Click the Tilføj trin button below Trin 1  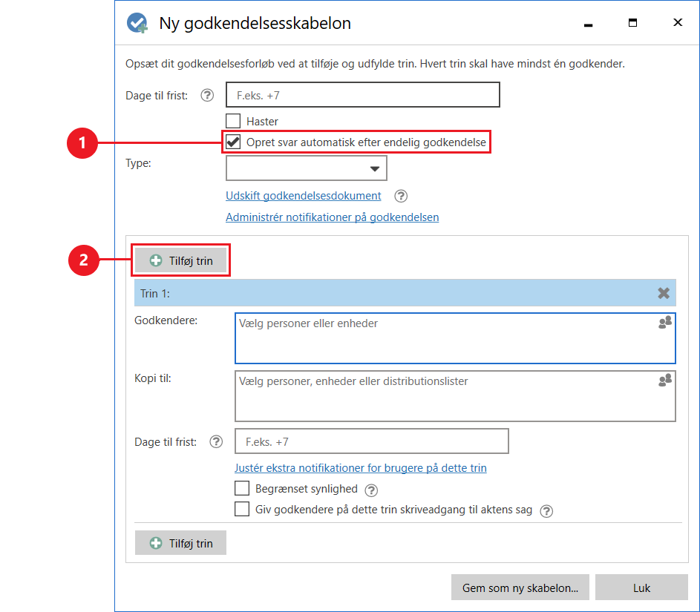(x=181, y=543)
